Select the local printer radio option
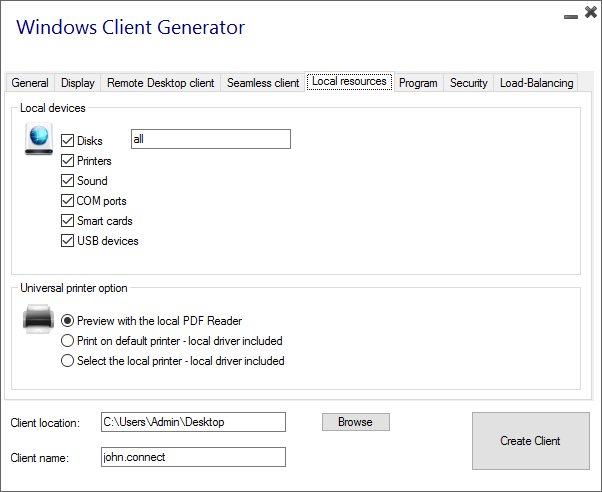This screenshot has height=492, width=602. tap(68, 361)
